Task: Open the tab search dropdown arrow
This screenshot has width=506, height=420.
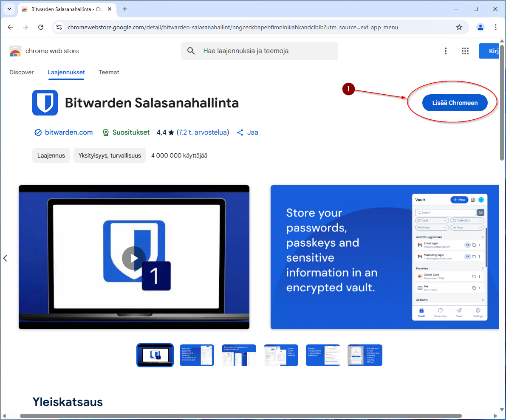Action: [x=9, y=9]
